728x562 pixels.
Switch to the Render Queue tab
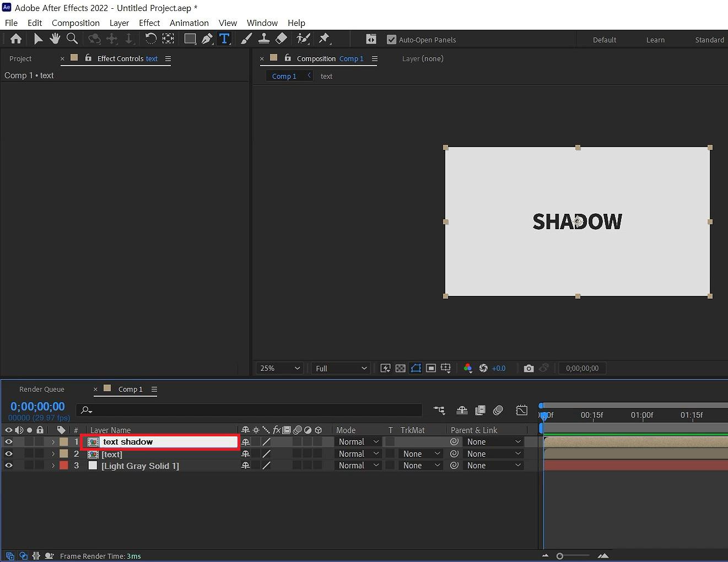[42, 389]
